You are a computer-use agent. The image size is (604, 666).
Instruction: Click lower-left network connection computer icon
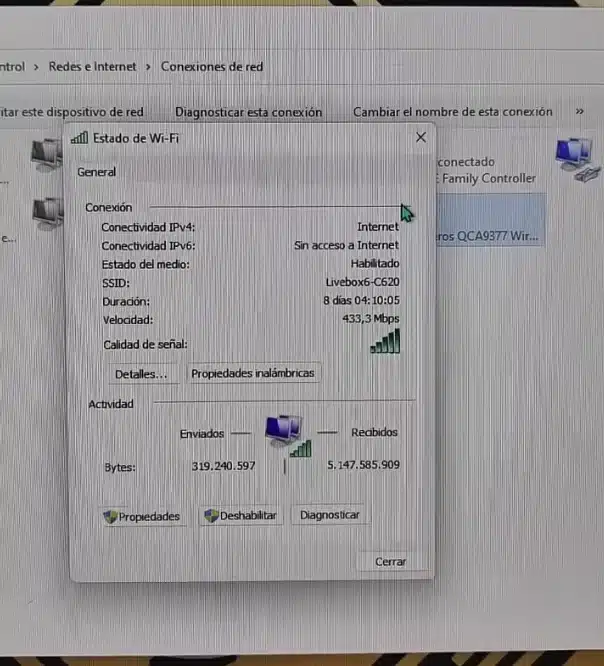click(48, 213)
